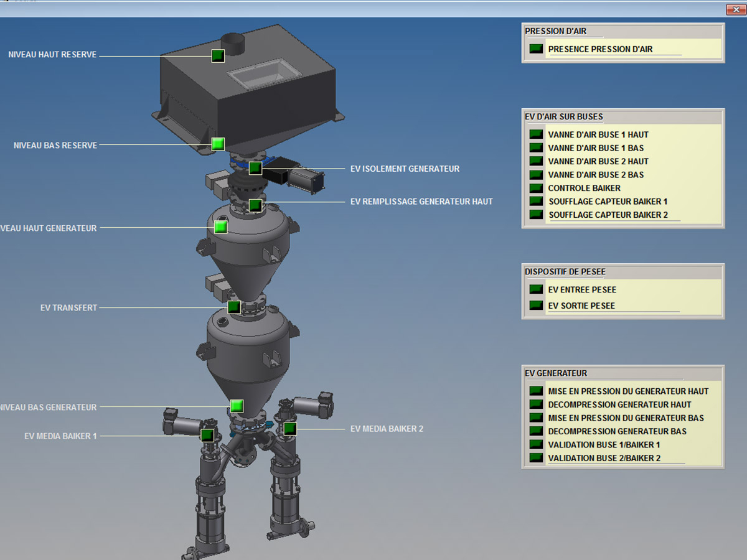Toggle MISE EN PRESSION DU GENERATEUR HAUT

(x=535, y=391)
